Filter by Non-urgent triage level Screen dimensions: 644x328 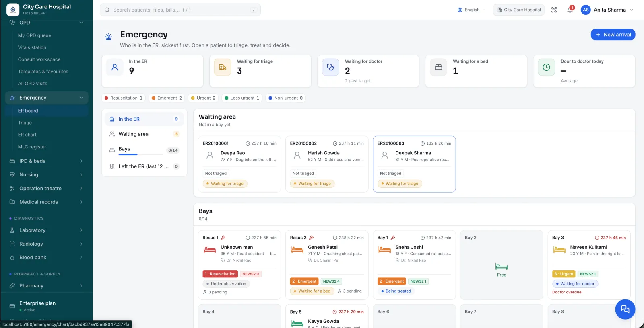click(286, 98)
